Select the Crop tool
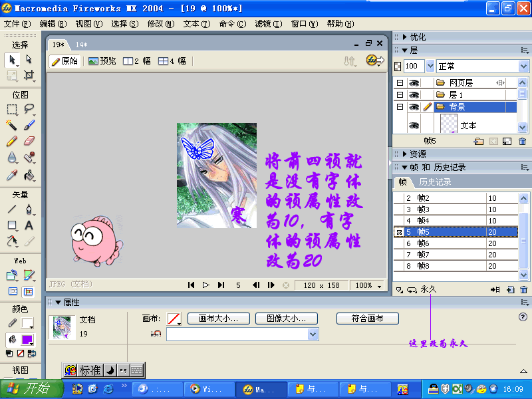 coord(29,75)
